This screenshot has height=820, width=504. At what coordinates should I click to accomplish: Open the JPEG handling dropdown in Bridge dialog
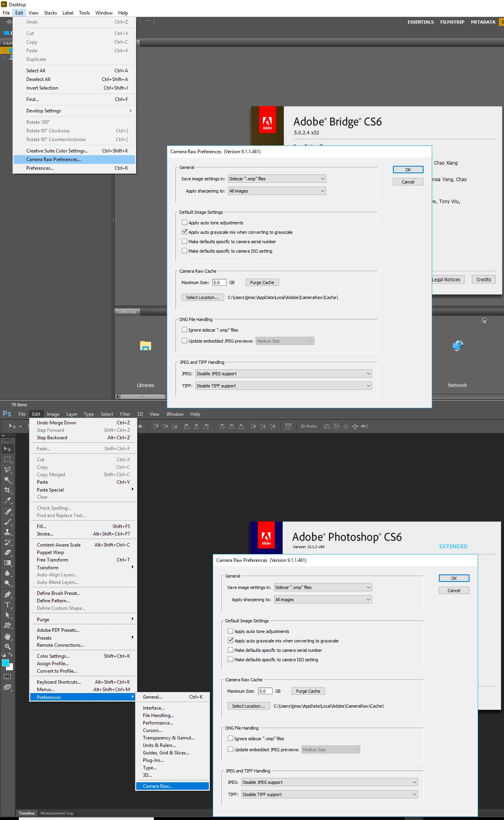(283, 374)
